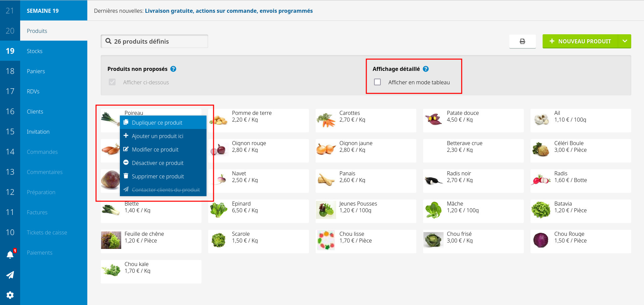Go to Stocks in the sidebar
The image size is (644, 305).
(35, 51)
